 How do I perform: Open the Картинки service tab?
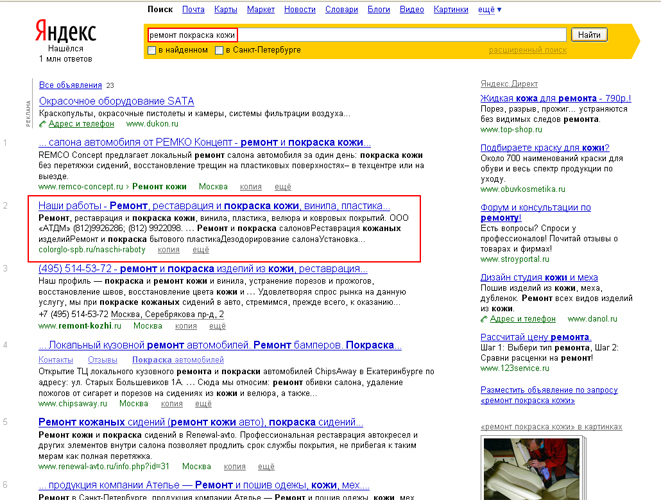pyautogui.click(x=451, y=9)
